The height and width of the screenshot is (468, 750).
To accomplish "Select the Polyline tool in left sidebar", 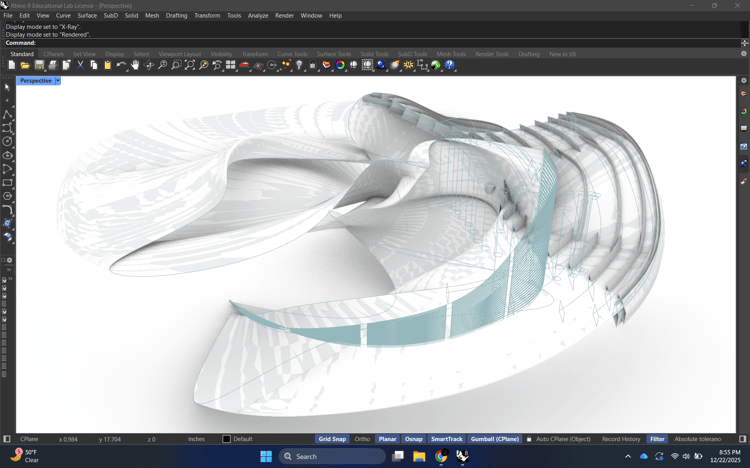I will pos(8,115).
